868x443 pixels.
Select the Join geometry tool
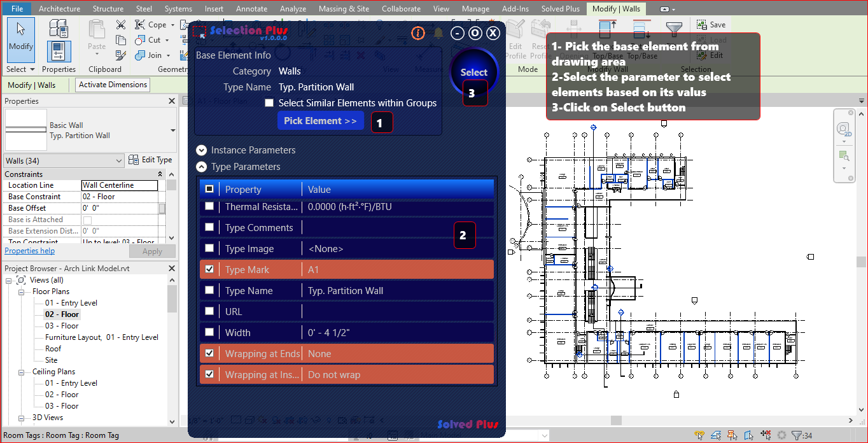coord(149,55)
